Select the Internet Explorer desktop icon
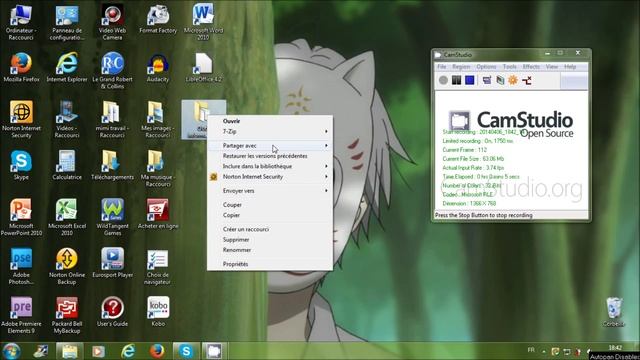640x360 pixels. pos(67,67)
